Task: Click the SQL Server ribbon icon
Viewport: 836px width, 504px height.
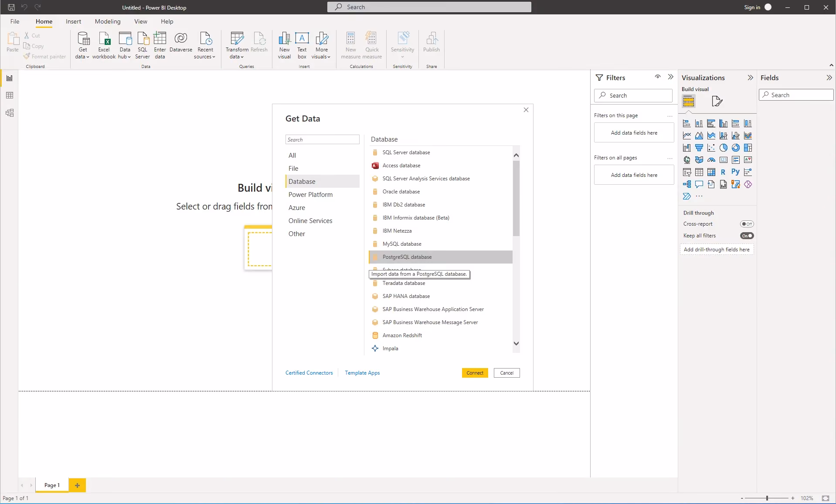Action: point(143,45)
